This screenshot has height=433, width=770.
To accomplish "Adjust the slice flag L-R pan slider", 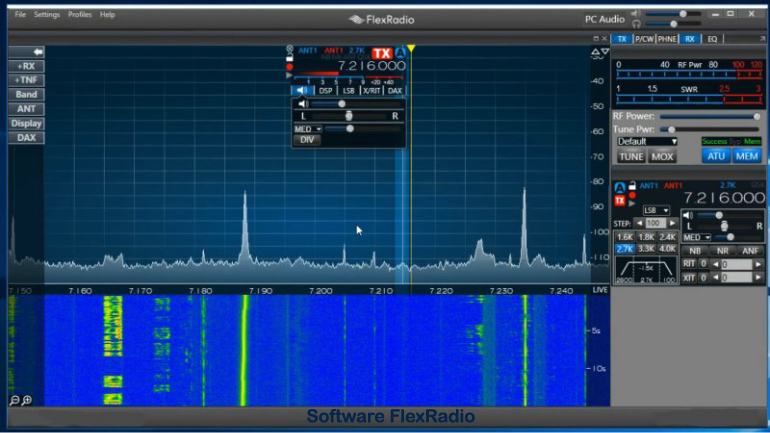I will point(349,116).
